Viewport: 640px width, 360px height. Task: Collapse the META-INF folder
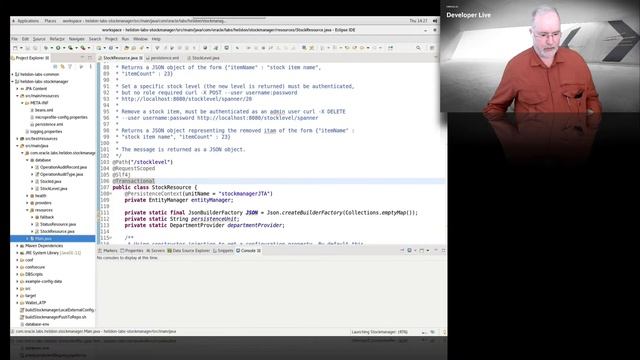tap(22, 103)
